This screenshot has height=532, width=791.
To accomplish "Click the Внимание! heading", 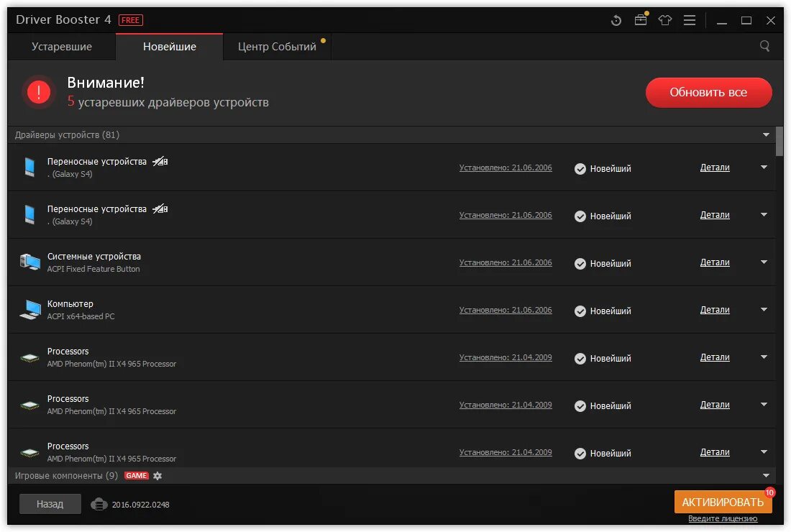I will [x=106, y=83].
